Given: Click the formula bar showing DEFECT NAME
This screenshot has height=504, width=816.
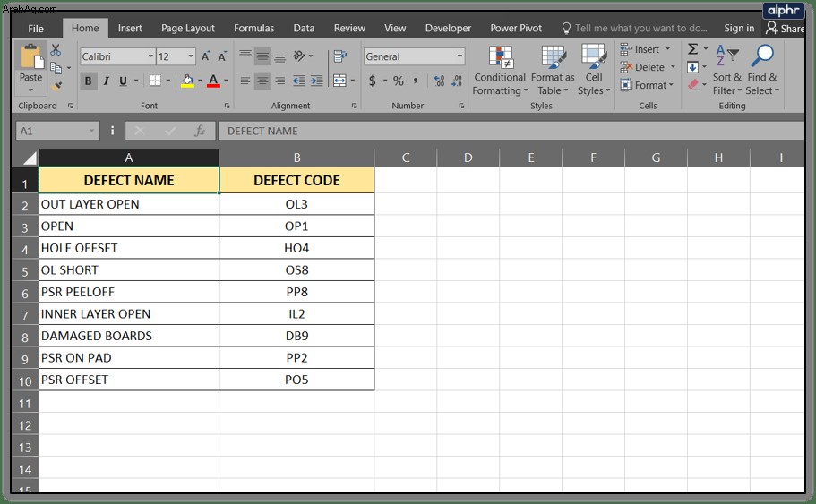Looking at the screenshot, I should (x=511, y=131).
